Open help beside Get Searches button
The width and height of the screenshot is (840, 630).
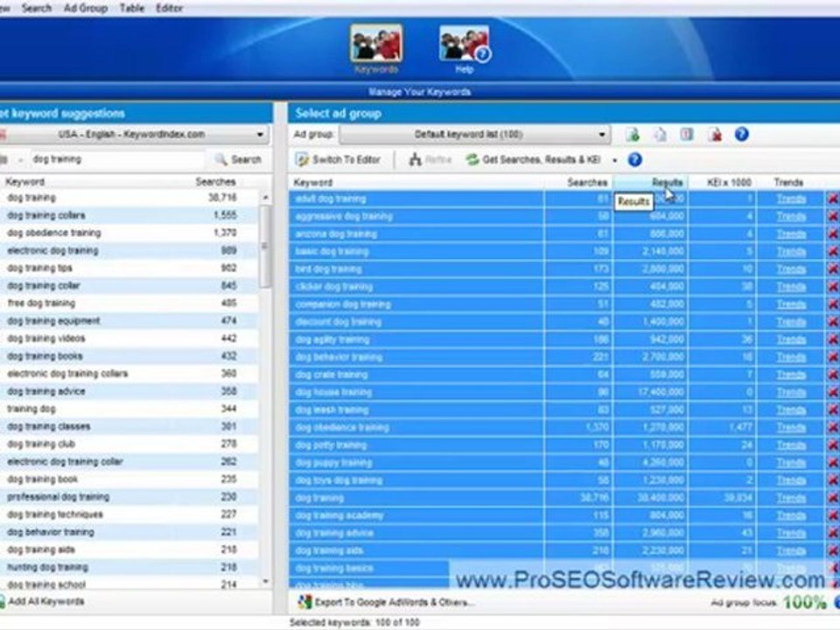tap(635, 159)
